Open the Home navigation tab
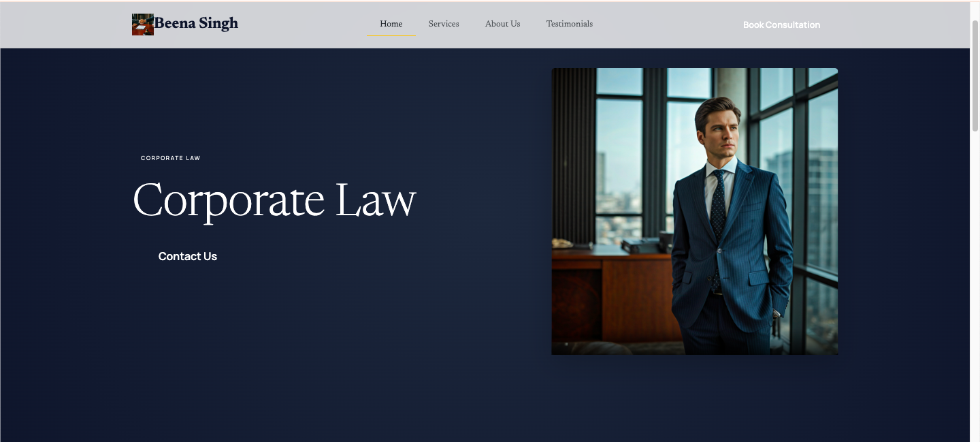This screenshot has width=980, height=442. click(x=391, y=24)
